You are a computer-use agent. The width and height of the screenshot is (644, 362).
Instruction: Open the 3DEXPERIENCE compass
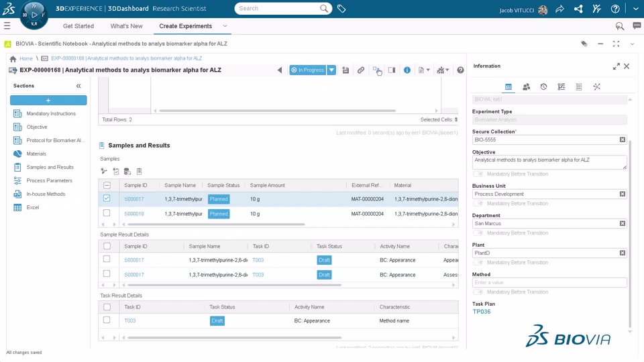click(34, 15)
